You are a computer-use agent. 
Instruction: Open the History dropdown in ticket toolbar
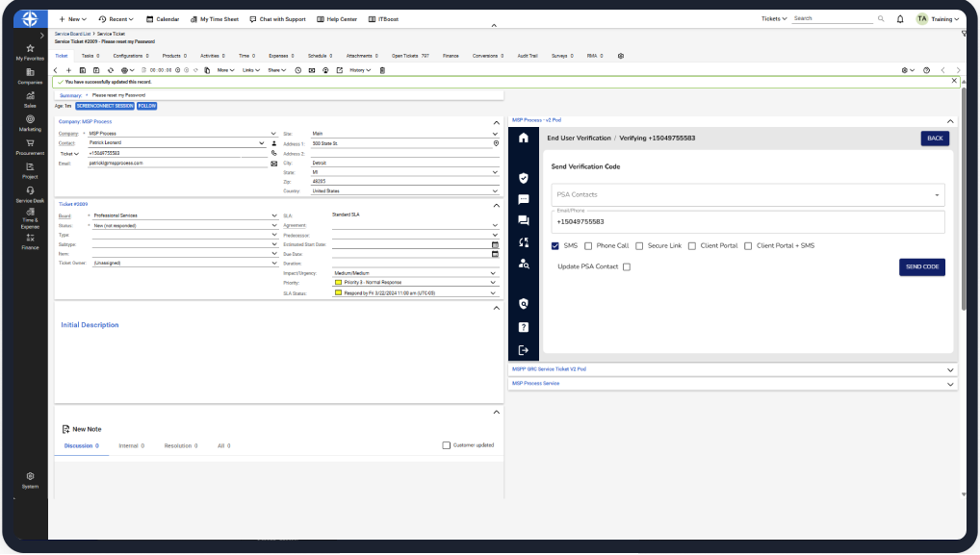[359, 70]
